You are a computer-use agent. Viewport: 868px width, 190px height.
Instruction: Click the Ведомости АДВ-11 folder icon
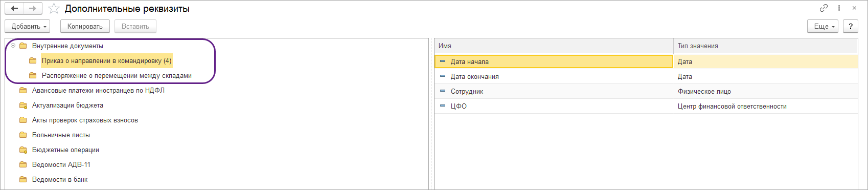point(23,164)
